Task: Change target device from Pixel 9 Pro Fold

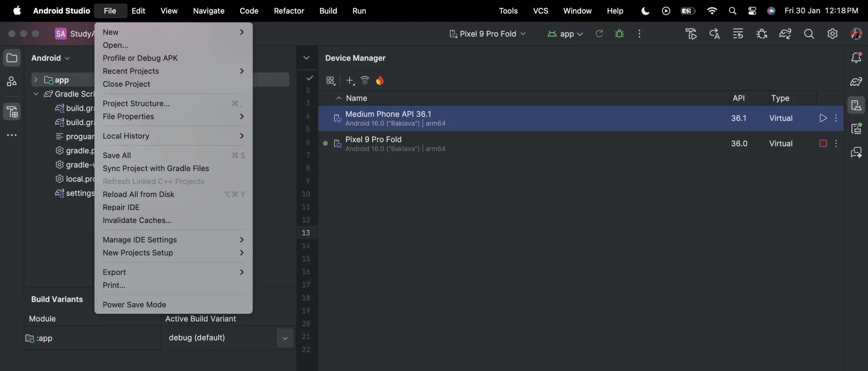Action: tap(488, 34)
